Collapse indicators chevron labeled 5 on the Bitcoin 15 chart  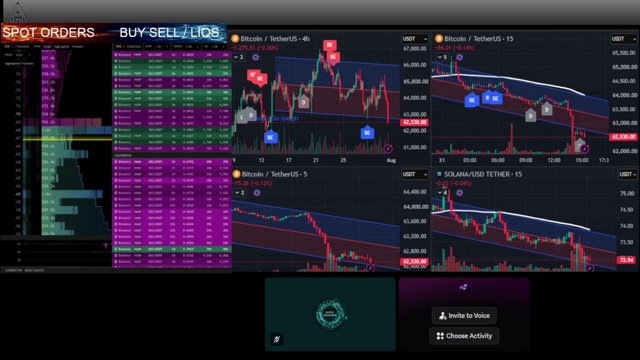(442, 57)
